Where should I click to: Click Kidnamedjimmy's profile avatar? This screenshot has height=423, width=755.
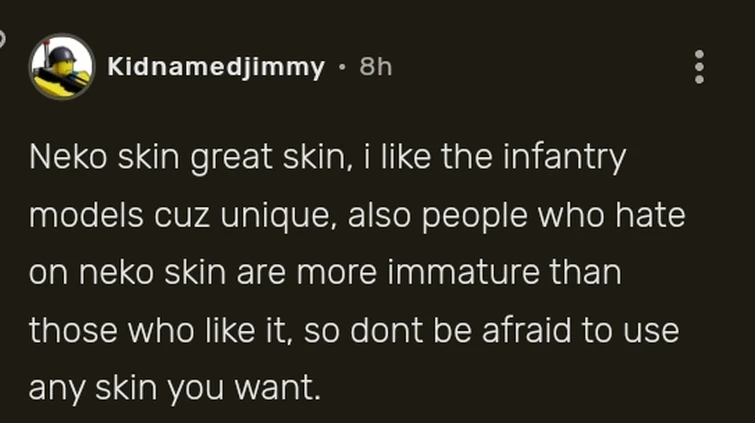pyautogui.click(x=61, y=67)
